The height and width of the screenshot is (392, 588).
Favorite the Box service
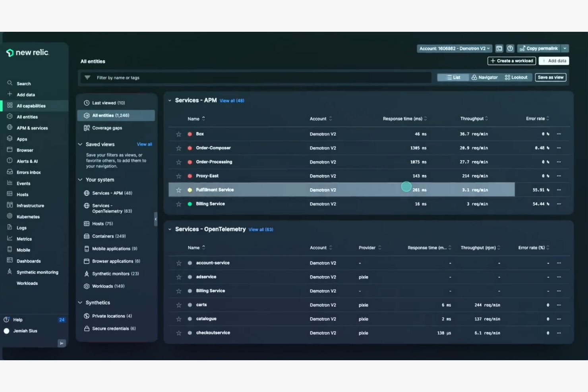pyautogui.click(x=178, y=134)
